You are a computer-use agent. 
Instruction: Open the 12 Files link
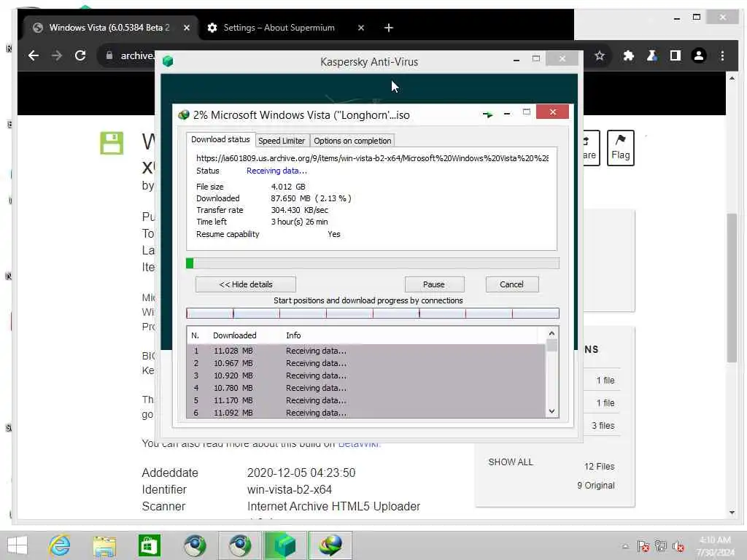click(599, 466)
